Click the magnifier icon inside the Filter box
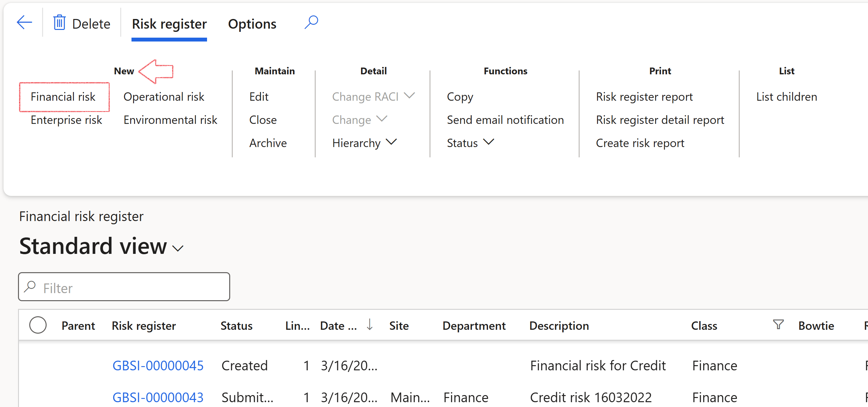The height and width of the screenshot is (407, 868). pos(30,287)
